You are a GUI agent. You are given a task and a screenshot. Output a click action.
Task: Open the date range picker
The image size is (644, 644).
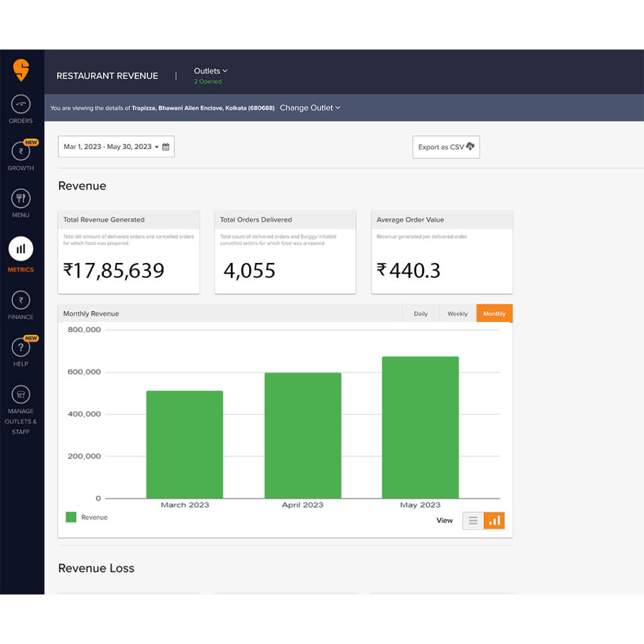pyautogui.click(x=116, y=147)
